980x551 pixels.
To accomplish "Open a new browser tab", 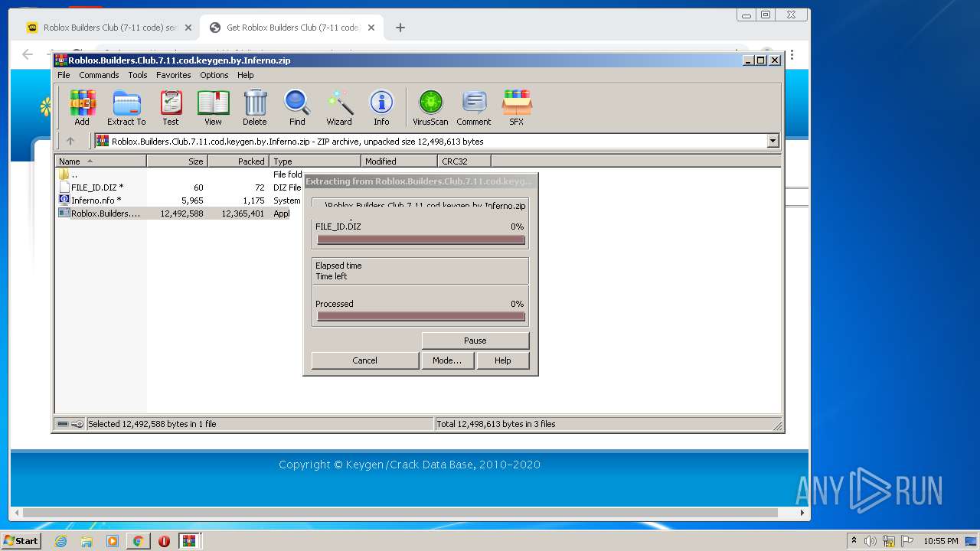I will 400,28.
